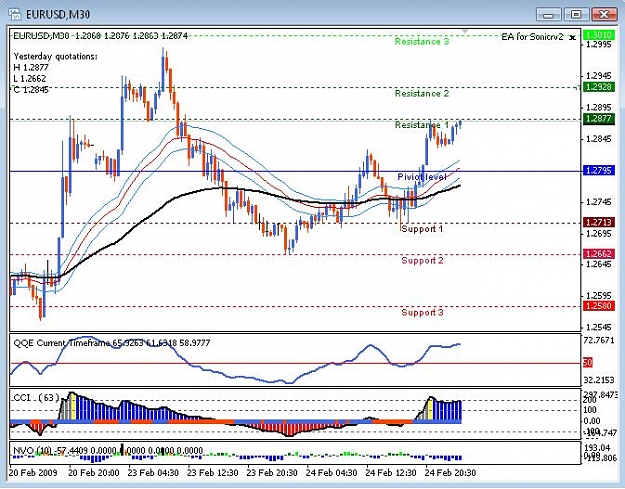Viewport: 625px width, 489px height.
Task: Click the blue 1.2795 pivot price tag
Action: tap(599, 171)
